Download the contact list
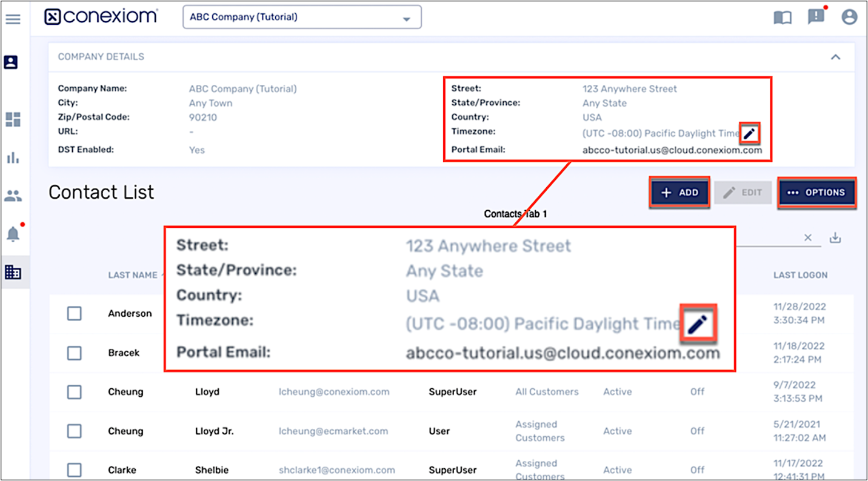The image size is (868, 481). [835, 238]
